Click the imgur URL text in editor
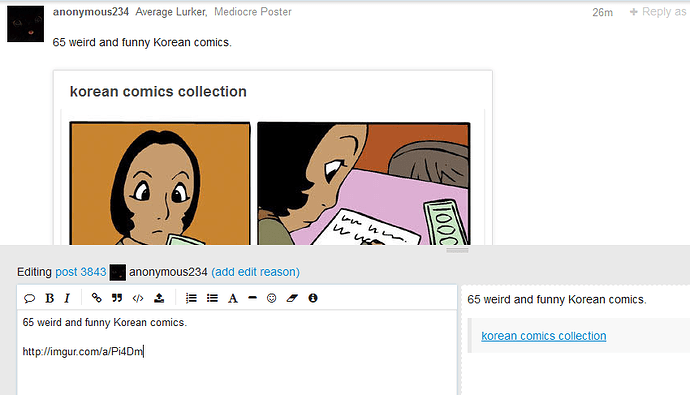Image resolution: width=690 pixels, height=395 pixels. (83, 351)
